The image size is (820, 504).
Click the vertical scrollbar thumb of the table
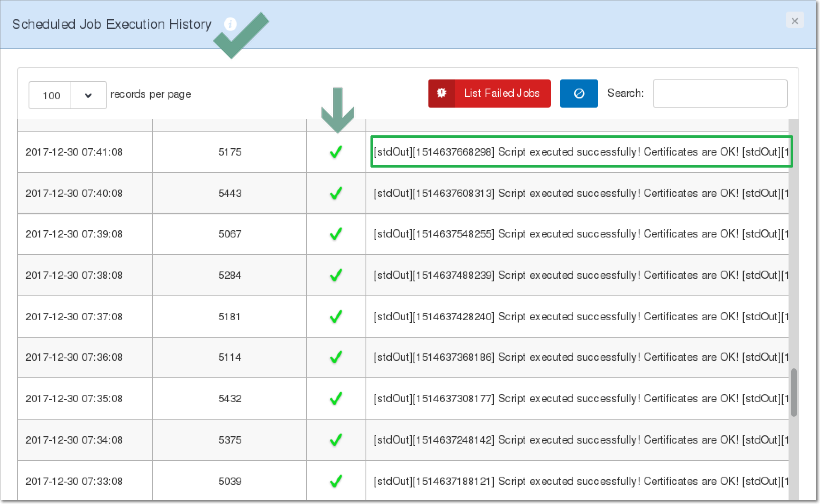[x=794, y=392]
